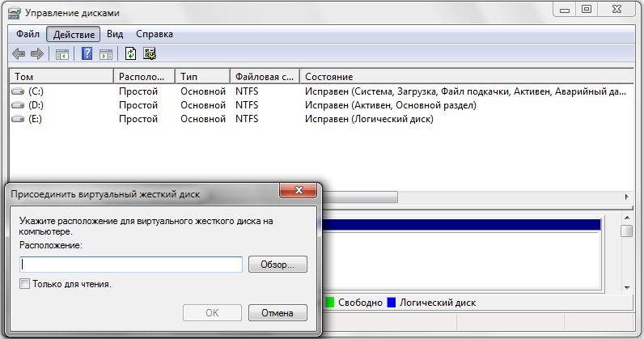
Task: Click the Forward arrow toolbar icon
Action: [x=36, y=54]
